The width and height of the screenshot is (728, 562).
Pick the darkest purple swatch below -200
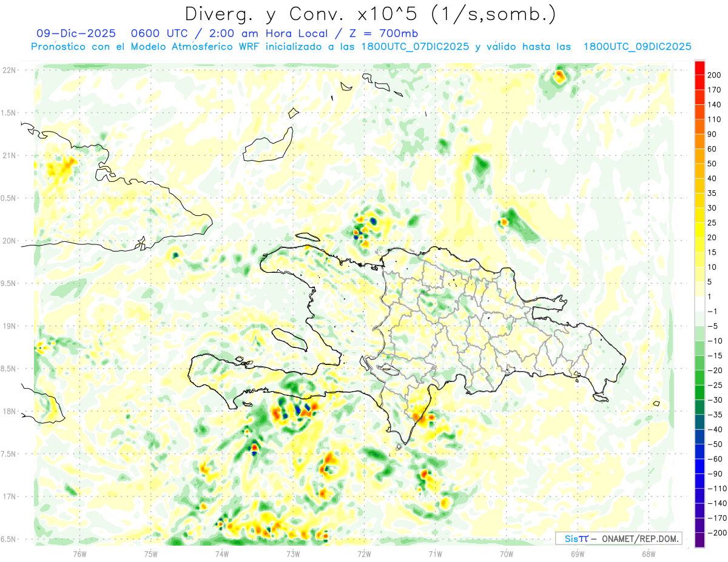[700, 540]
